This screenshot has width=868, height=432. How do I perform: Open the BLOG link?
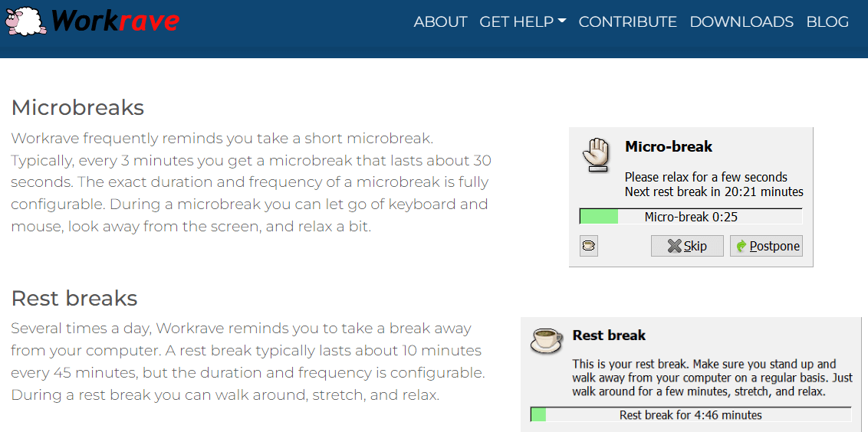click(x=827, y=21)
